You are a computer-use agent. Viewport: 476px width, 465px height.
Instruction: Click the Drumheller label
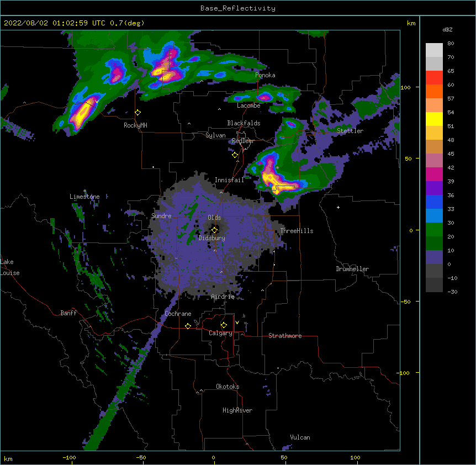(352, 269)
